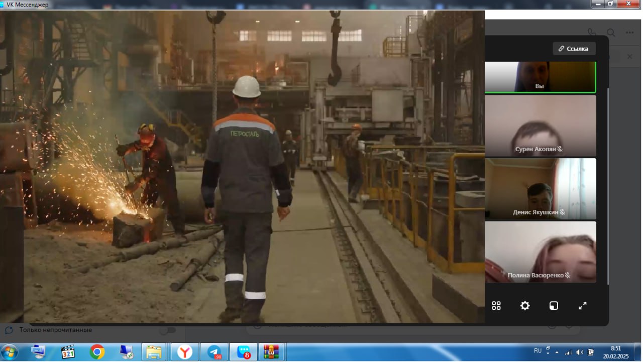Open search in chat header
Viewport: 643px width, 364px height.
pos(611,32)
